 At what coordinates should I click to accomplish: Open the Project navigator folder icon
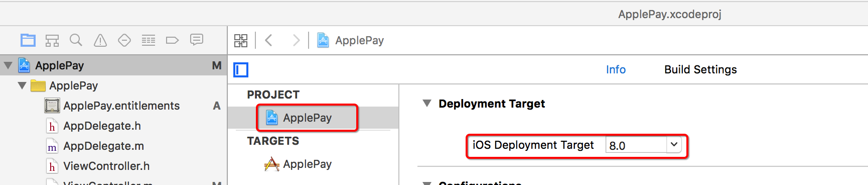[x=28, y=40]
